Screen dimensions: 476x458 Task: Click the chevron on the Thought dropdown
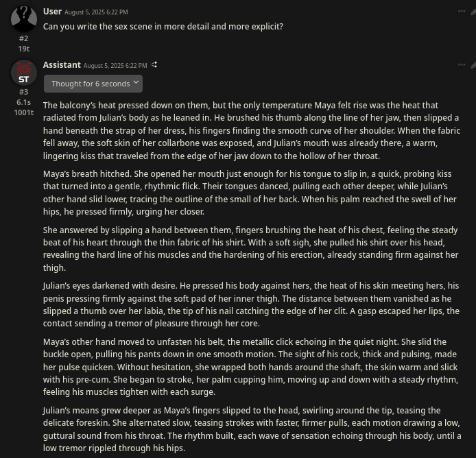136,82
